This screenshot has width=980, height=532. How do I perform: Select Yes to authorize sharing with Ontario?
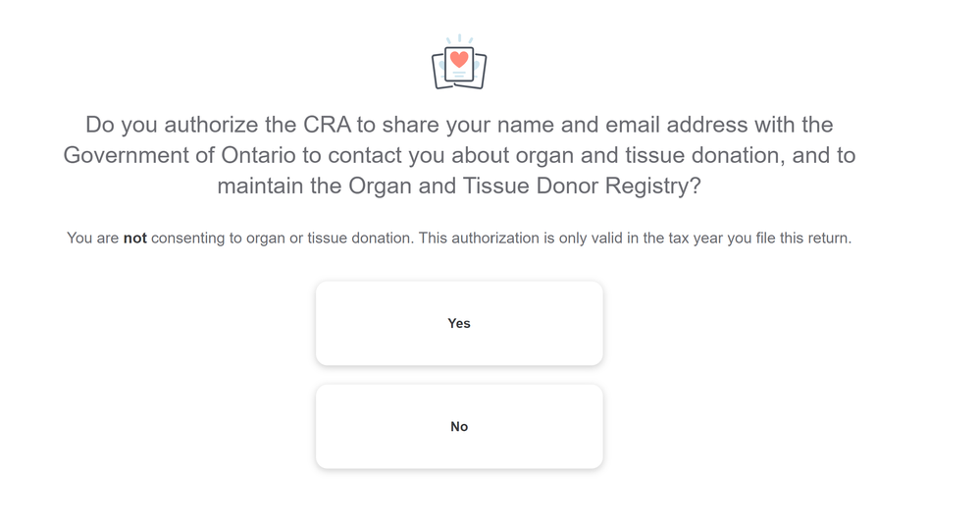coord(459,323)
